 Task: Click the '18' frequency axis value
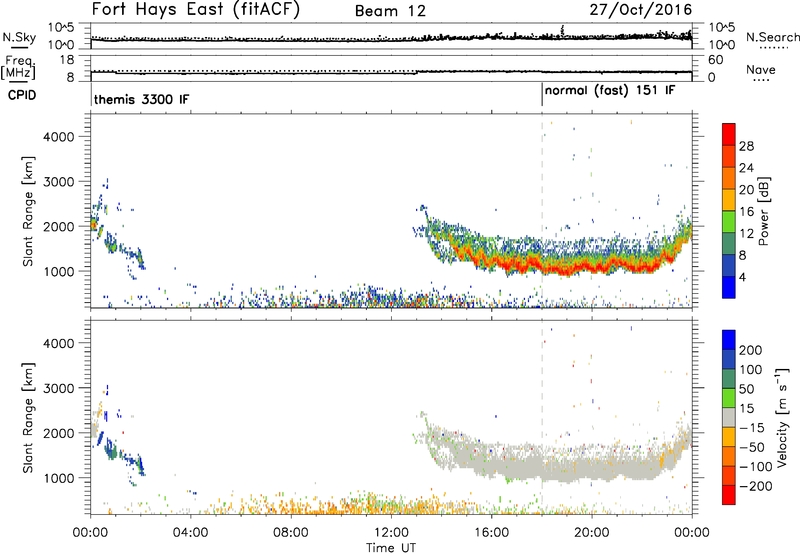(66, 60)
